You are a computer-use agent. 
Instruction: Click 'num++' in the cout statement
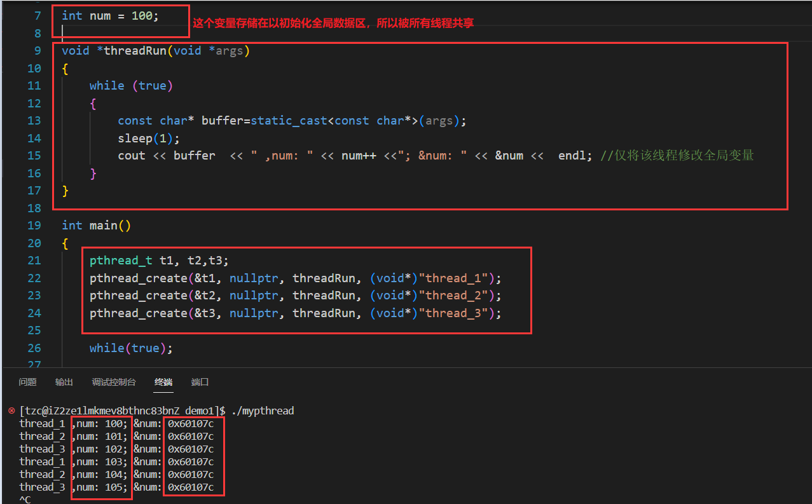point(359,156)
